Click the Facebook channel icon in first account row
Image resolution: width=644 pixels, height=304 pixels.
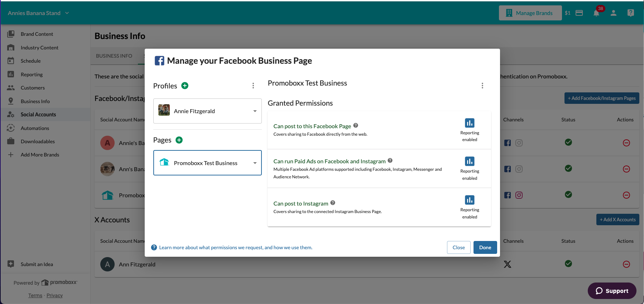(508, 143)
